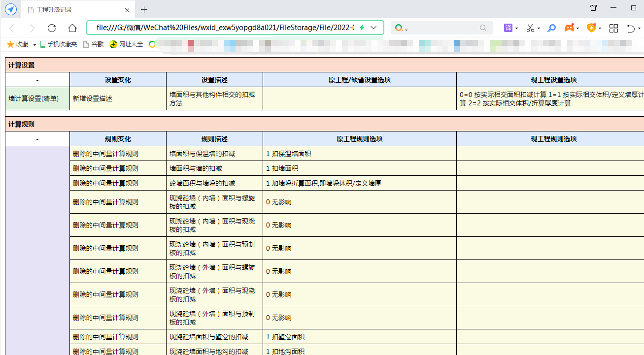Image resolution: width=644 pixels, height=355 pixels.
Task: Click the 墙面积与保温墙的扣减 cell
Action: point(214,154)
